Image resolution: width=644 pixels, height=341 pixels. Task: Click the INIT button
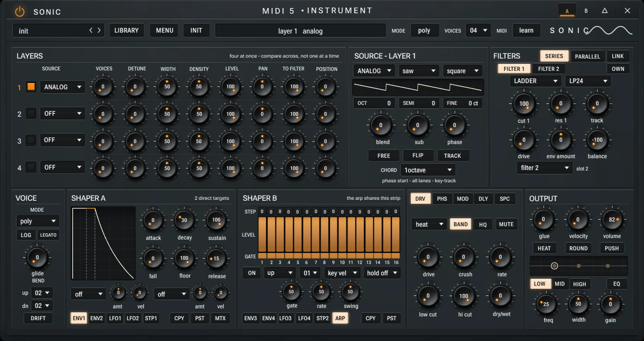pos(196,30)
